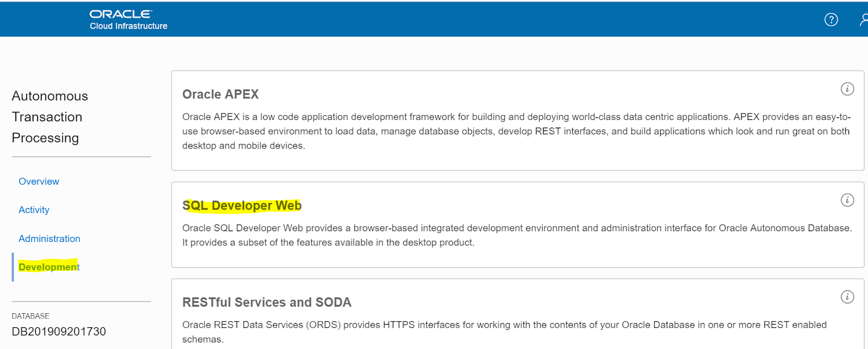Click the Oracle REST Data Services description
This screenshot has height=349, width=868.
point(505,332)
